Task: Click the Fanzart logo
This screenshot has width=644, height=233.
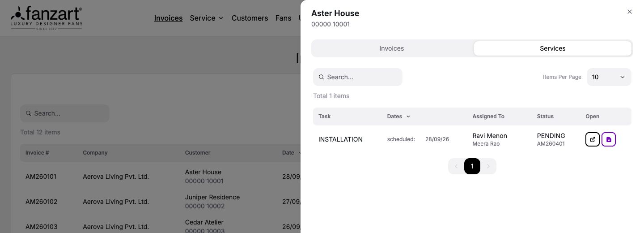Action: [47, 18]
